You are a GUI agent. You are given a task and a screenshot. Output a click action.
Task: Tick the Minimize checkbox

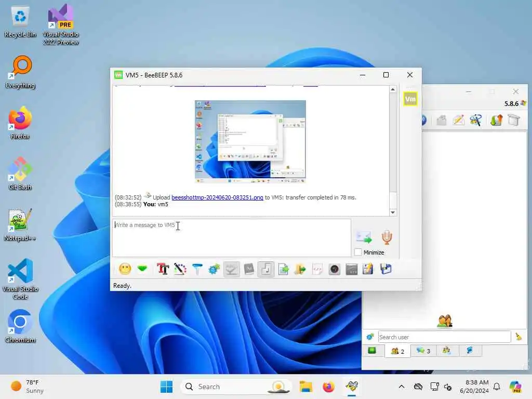tap(357, 252)
